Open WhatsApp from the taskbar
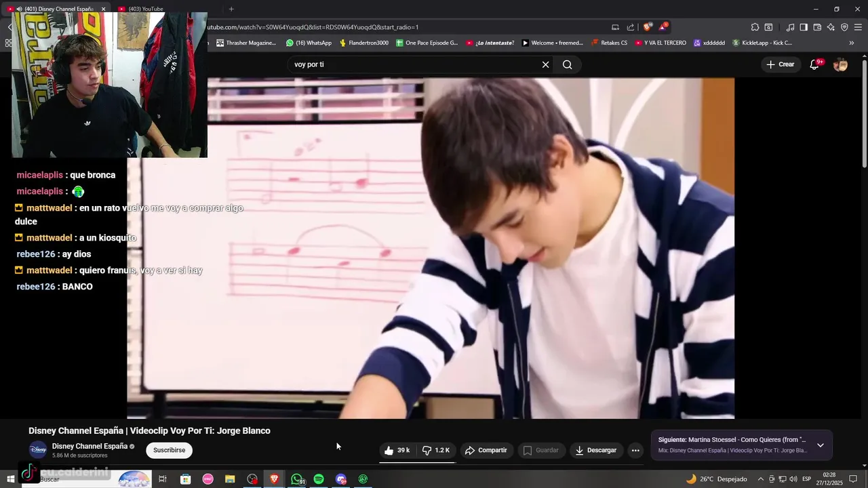The image size is (868, 488). click(297, 479)
